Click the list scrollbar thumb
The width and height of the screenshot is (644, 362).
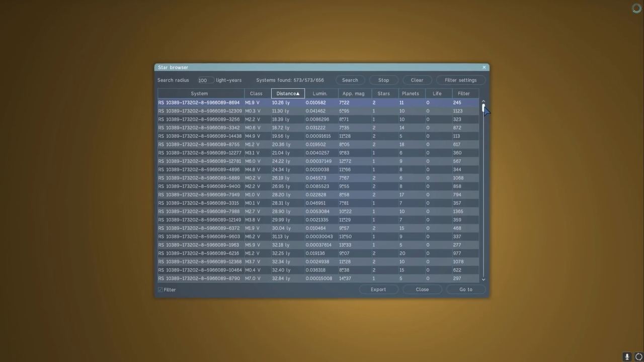pos(484,108)
